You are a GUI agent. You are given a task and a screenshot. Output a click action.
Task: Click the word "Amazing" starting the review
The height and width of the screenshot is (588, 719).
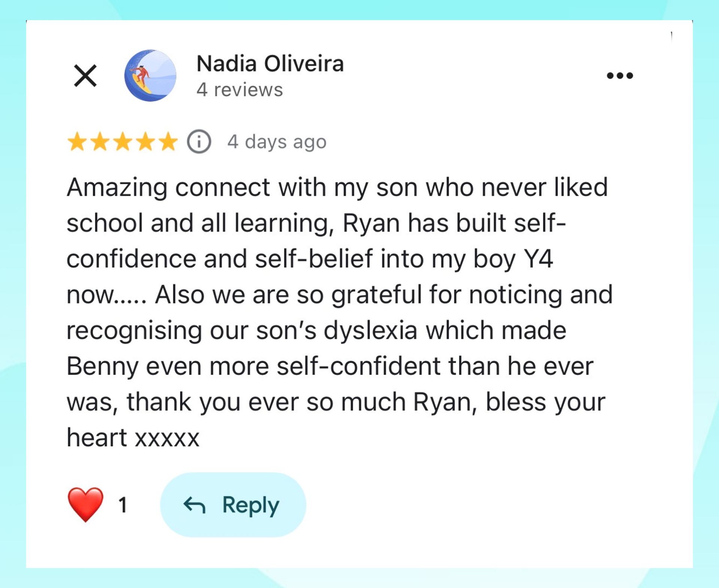[117, 187]
